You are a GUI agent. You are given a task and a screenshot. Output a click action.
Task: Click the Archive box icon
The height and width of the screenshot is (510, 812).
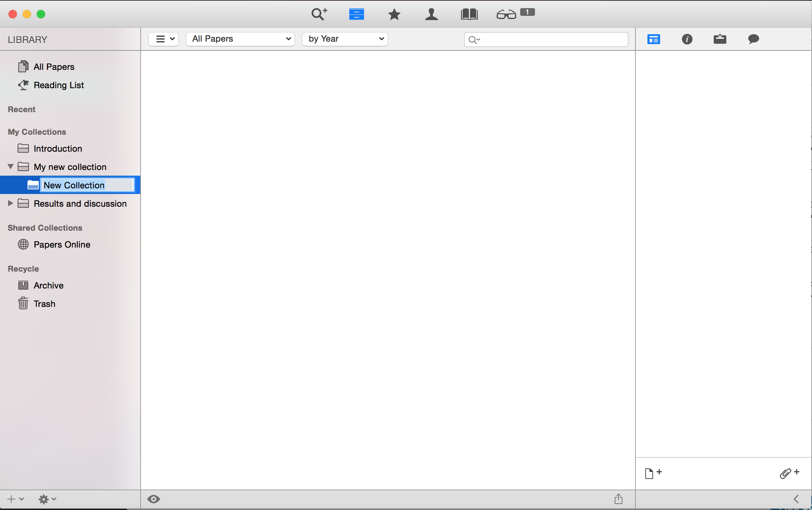pos(23,285)
